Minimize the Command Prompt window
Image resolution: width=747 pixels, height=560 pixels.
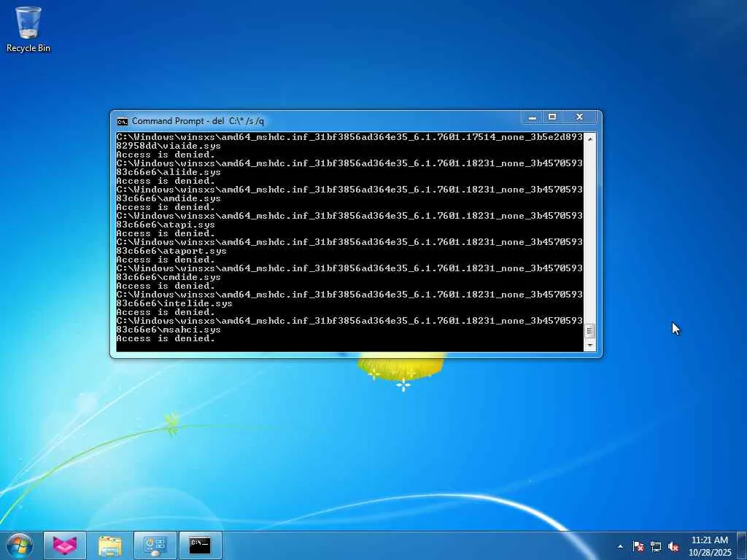tap(533, 117)
